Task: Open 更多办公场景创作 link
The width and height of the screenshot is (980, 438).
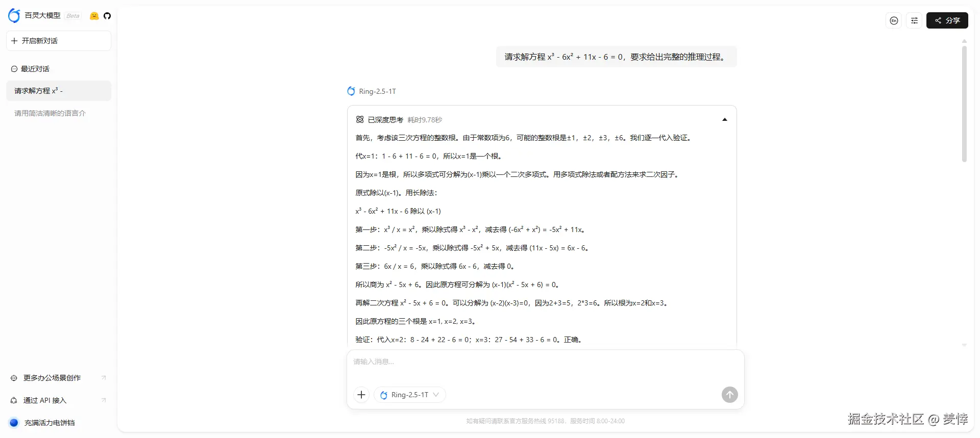Action: 52,378
